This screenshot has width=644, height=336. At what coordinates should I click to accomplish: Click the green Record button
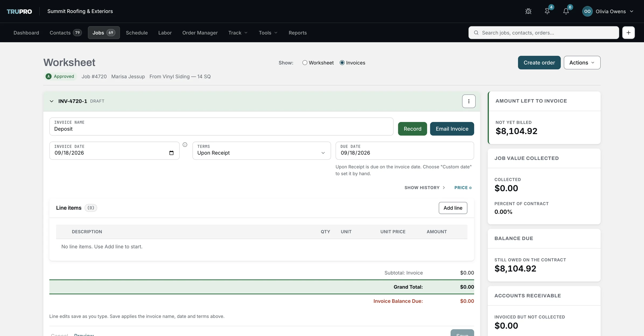[x=412, y=129]
